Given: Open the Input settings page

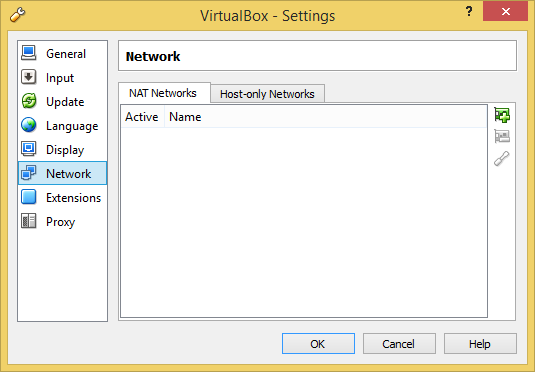Looking at the screenshot, I should (62, 77).
